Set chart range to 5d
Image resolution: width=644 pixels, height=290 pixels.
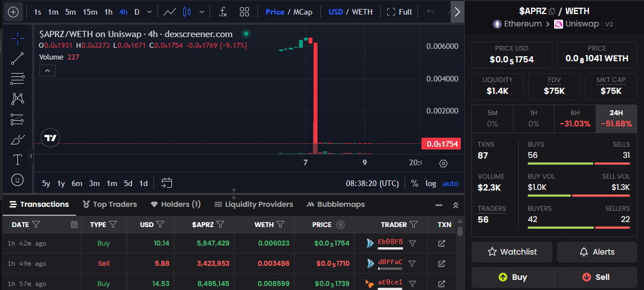click(x=128, y=184)
